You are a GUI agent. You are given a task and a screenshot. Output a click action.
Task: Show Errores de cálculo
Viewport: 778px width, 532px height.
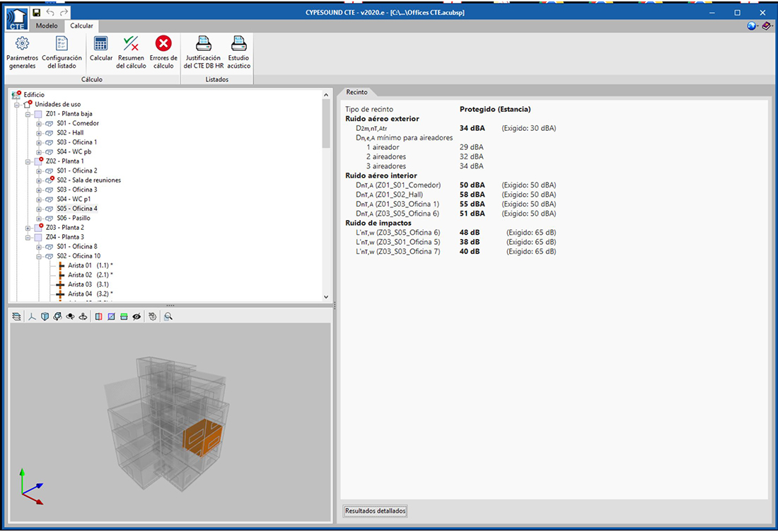pos(163,52)
